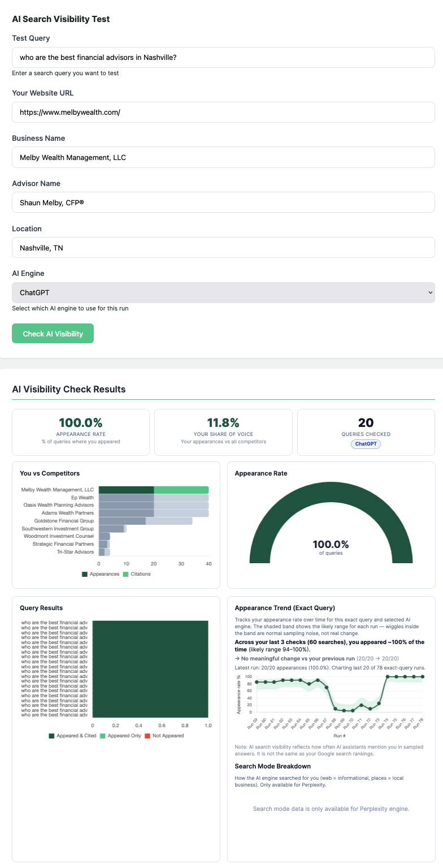
Task: Focus the Business Name input field
Action: (x=223, y=157)
